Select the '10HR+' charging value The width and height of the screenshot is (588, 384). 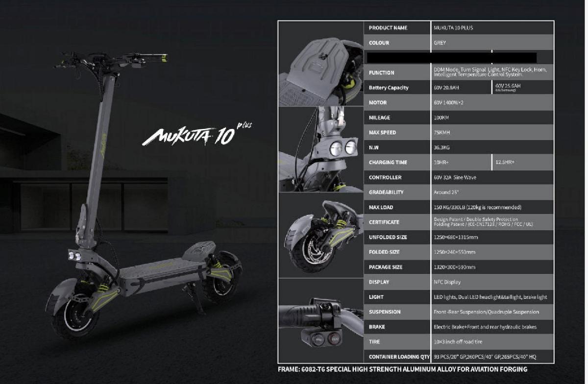[441, 162]
